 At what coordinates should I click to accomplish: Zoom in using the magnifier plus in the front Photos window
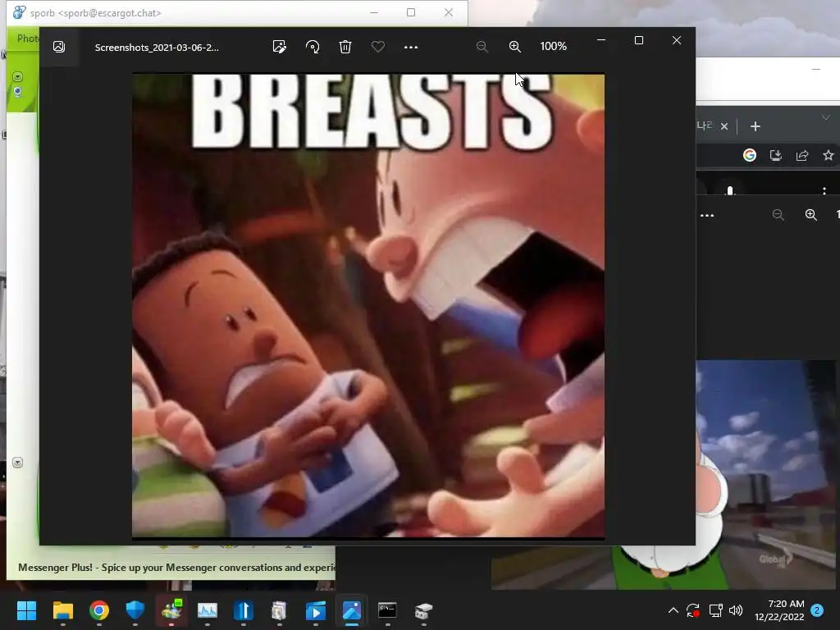click(515, 47)
